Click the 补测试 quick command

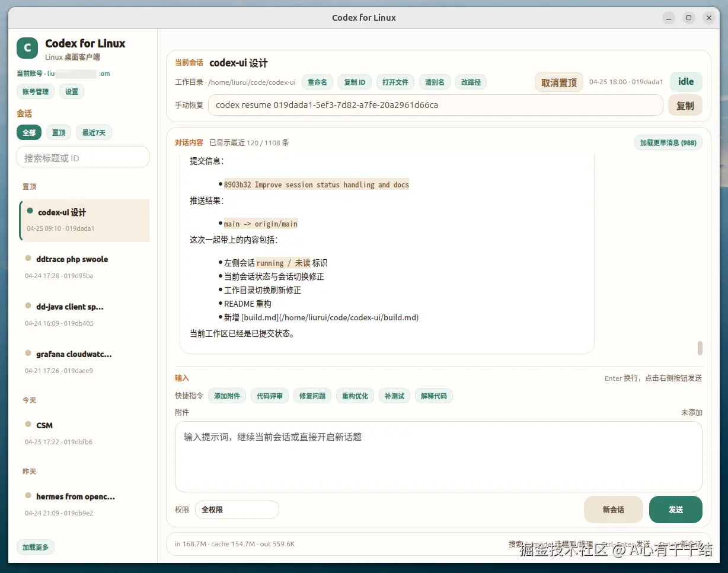pos(394,396)
